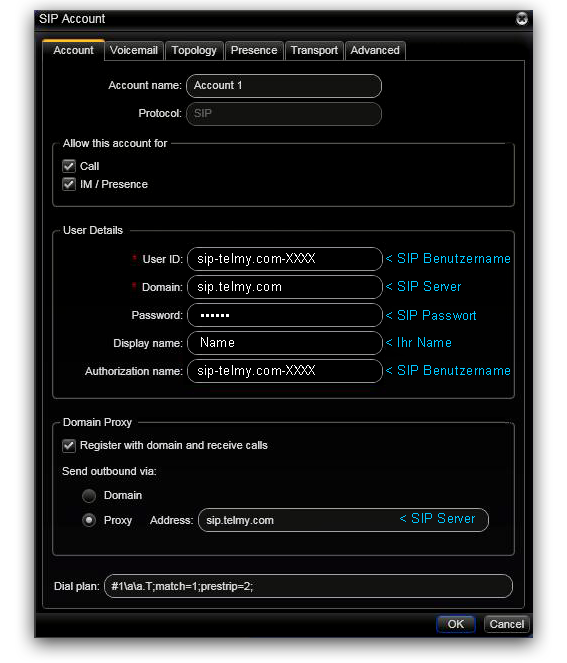Click the 'Protocol:' label
The image size is (567, 663).
[160, 113]
